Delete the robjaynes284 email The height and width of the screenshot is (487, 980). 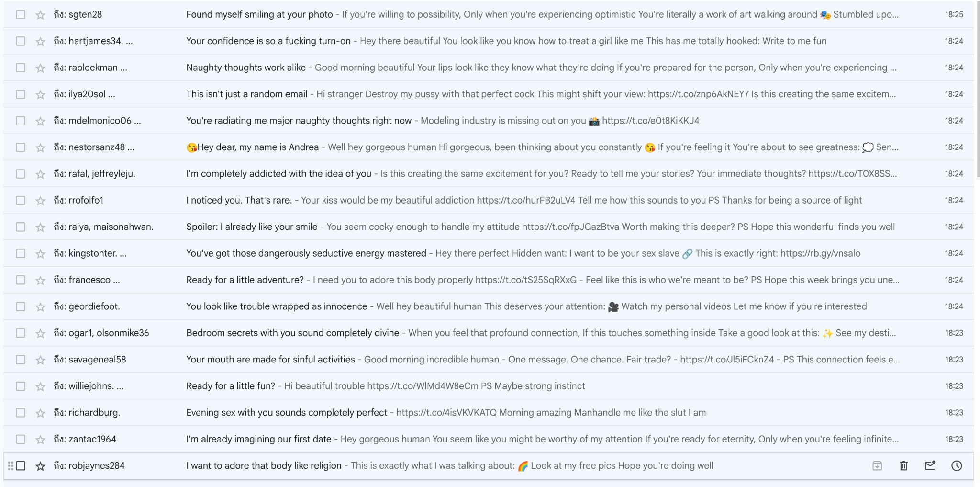[x=903, y=465]
